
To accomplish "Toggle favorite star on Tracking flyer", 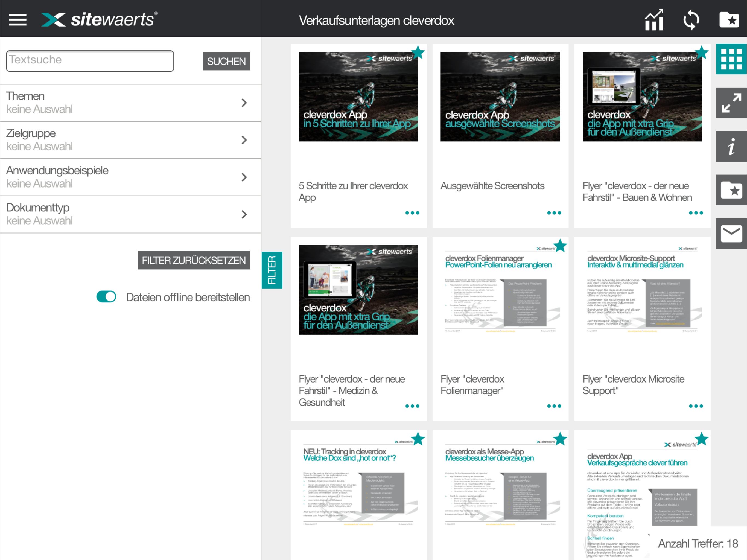I will tap(418, 439).
